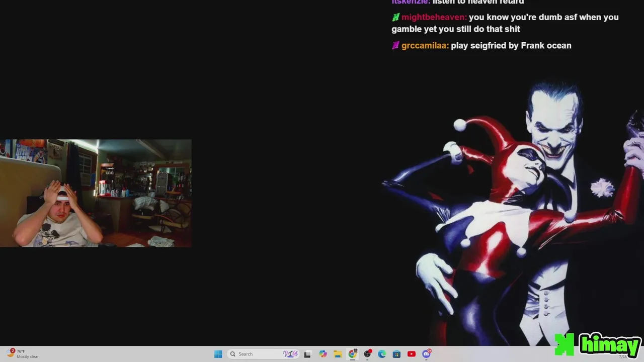Open OBS Studio from the taskbar
Viewport: 644px width, 362px height.
coord(367,354)
